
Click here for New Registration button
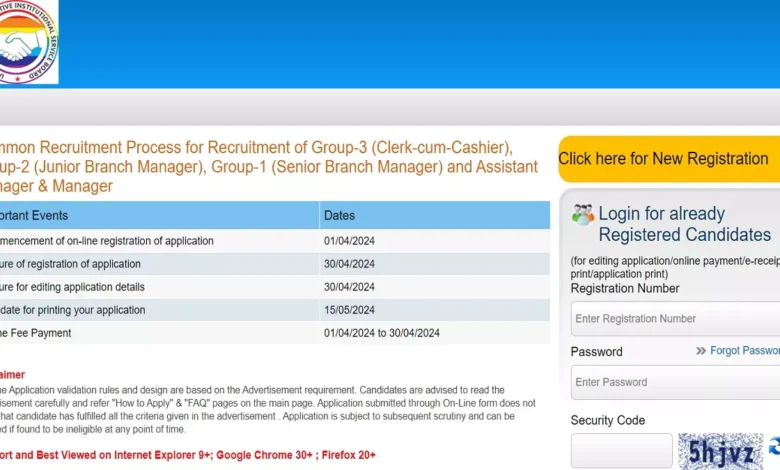pyautogui.click(x=664, y=159)
